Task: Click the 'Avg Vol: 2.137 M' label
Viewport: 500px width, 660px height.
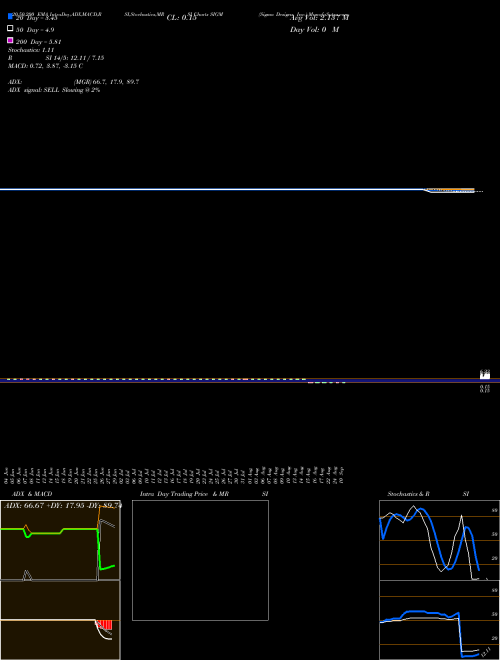Action: (319, 18)
